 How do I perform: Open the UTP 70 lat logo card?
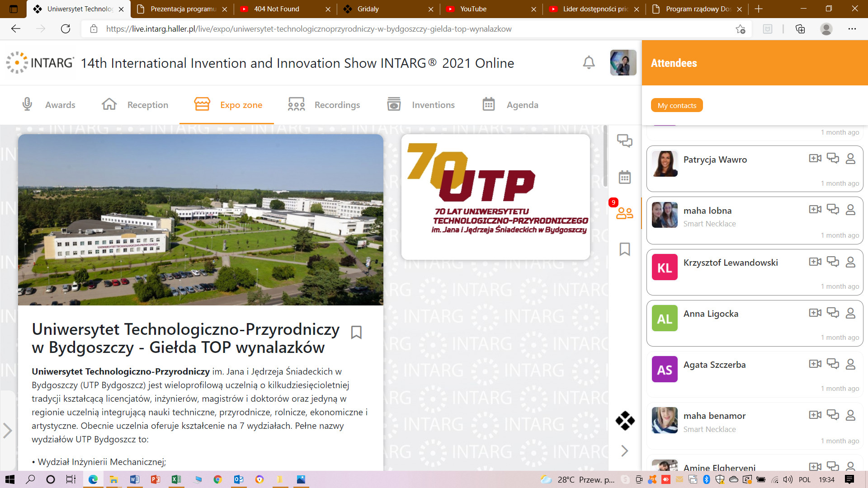click(495, 197)
